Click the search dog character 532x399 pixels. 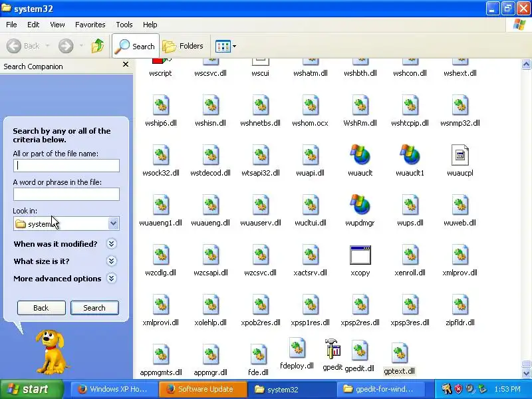click(x=52, y=351)
